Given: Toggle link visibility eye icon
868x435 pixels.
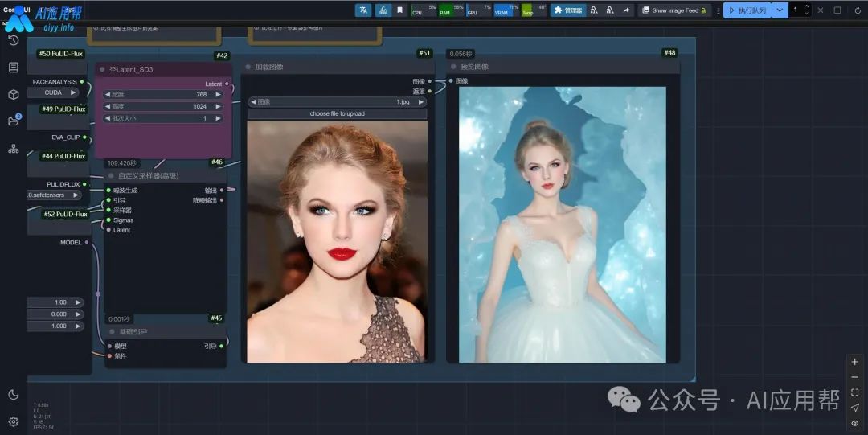Looking at the screenshot, I should [x=854, y=424].
